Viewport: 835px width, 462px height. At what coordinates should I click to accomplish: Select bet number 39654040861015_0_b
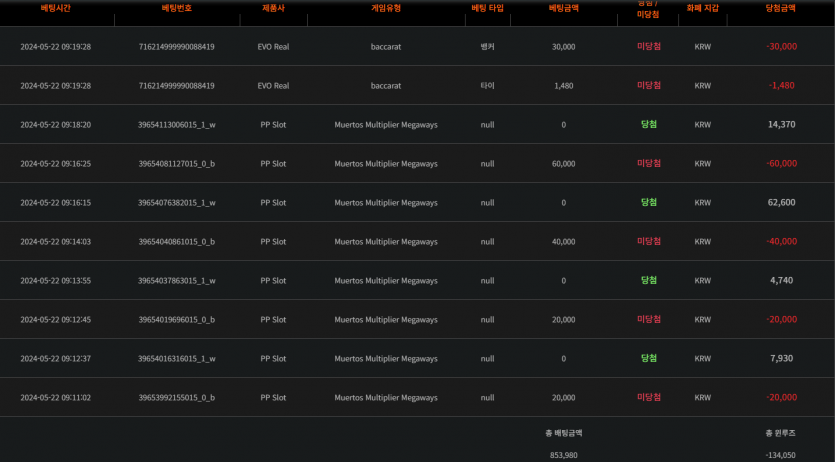pyautogui.click(x=177, y=242)
